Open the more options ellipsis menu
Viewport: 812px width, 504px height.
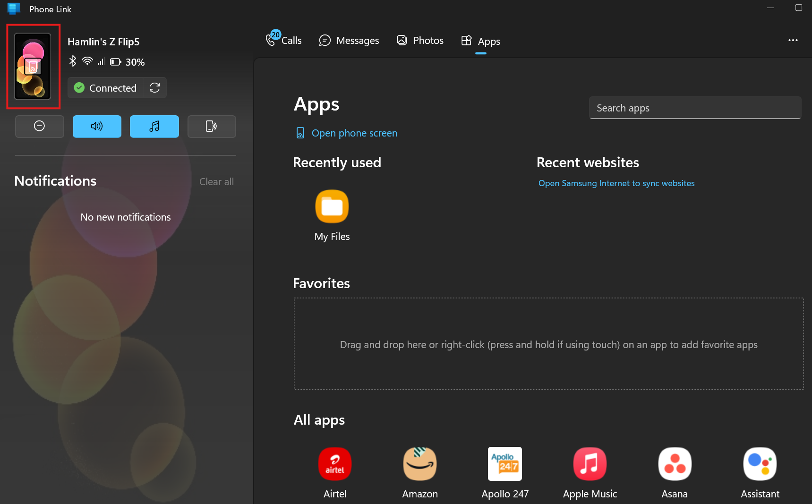(793, 40)
